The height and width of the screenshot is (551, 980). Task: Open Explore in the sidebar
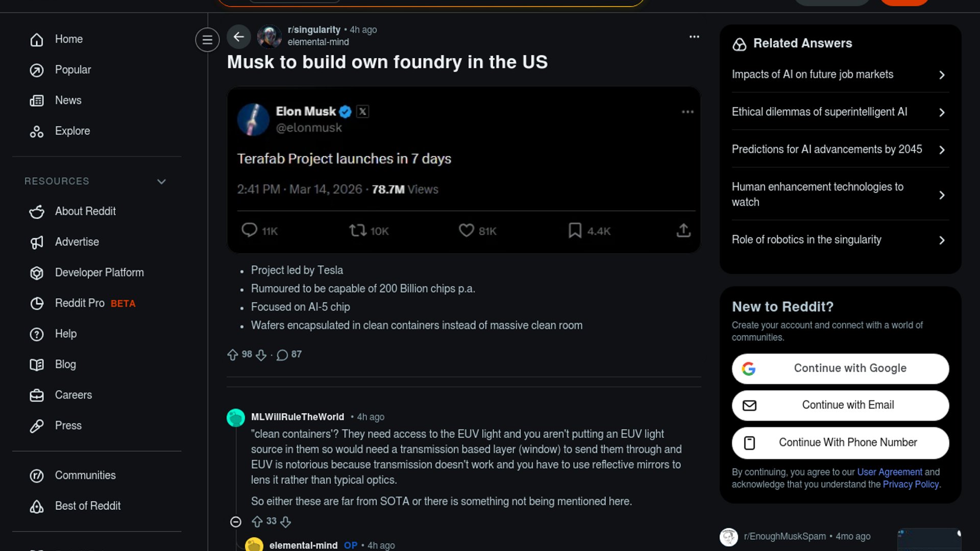click(x=72, y=131)
